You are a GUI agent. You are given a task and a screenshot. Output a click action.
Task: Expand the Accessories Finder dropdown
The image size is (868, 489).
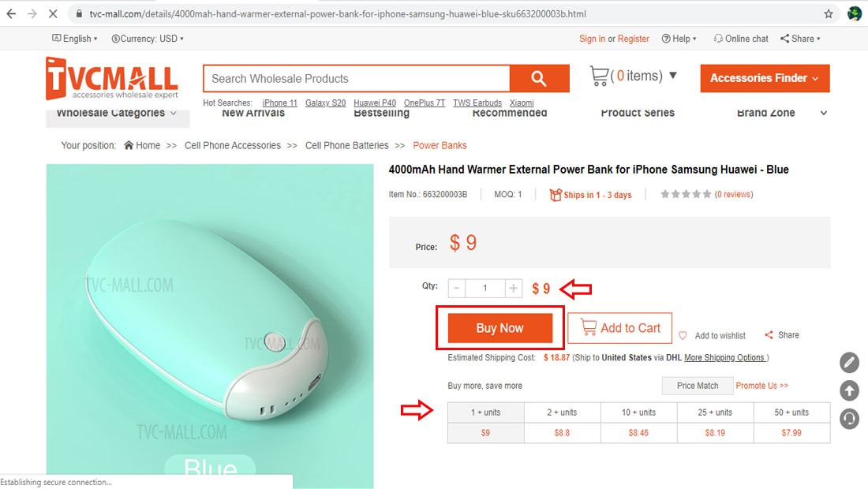[765, 78]
